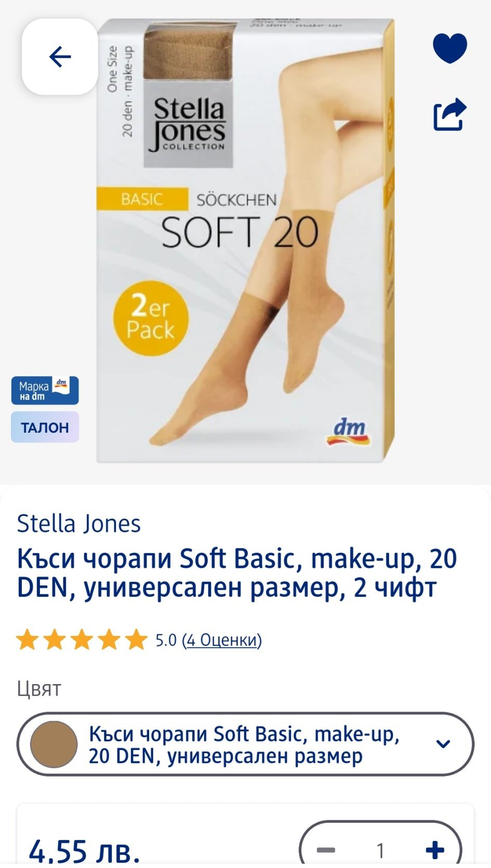
Task: Tap the 2er Pack yellow badge
Action: coord(151,318)
